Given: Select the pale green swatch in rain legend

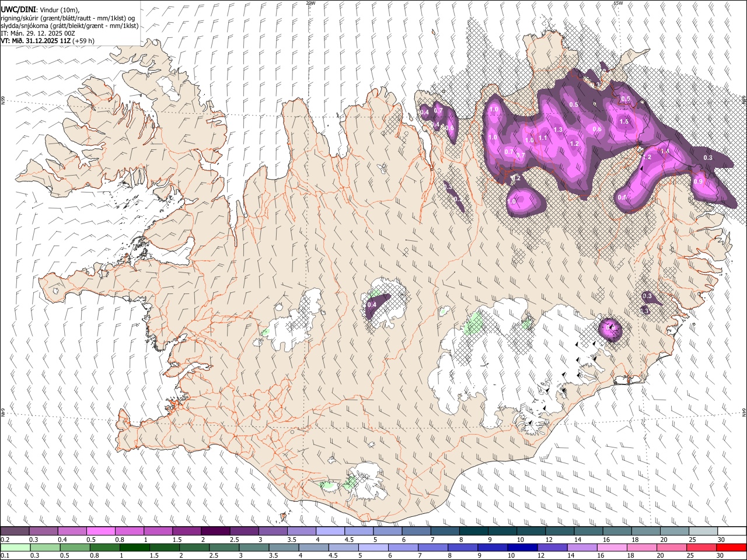Looking at the screenshot, I should [15, 547].
